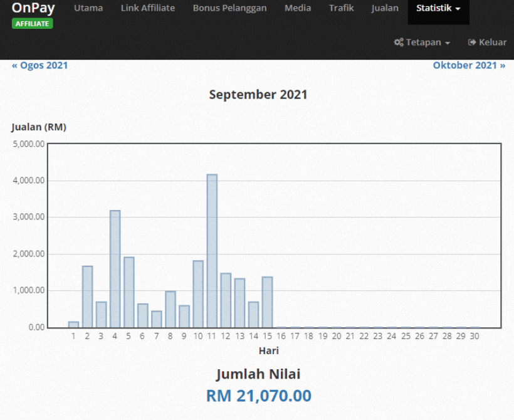The image size is (514, 420).
Task: Go to previous month Ogos 2021
Action: point(40,65)
